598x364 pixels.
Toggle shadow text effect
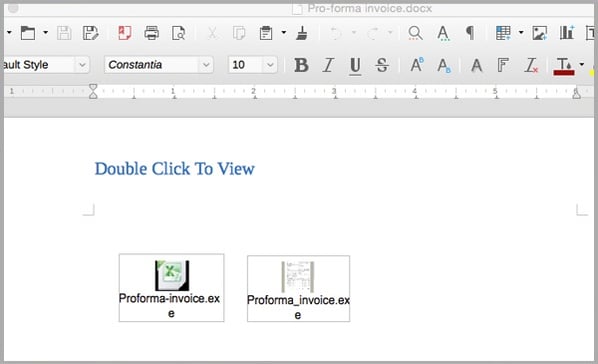(476, 65)
